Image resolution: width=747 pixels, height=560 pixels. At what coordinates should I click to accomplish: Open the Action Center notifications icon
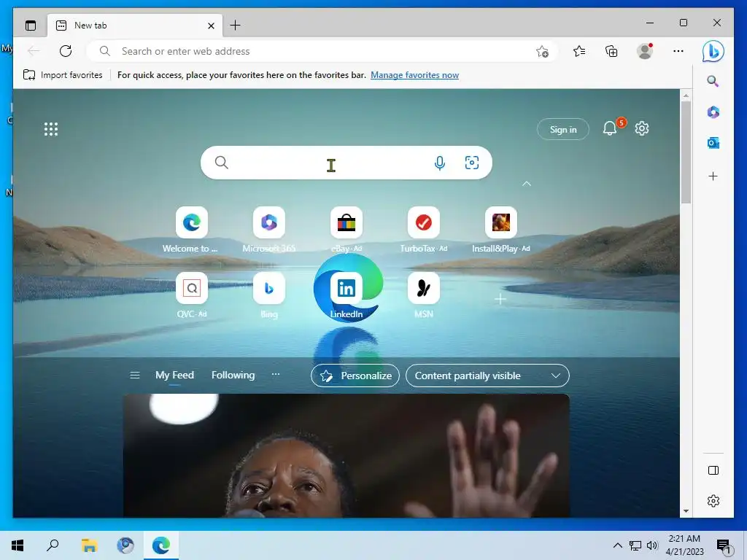(x=724, y=546)
